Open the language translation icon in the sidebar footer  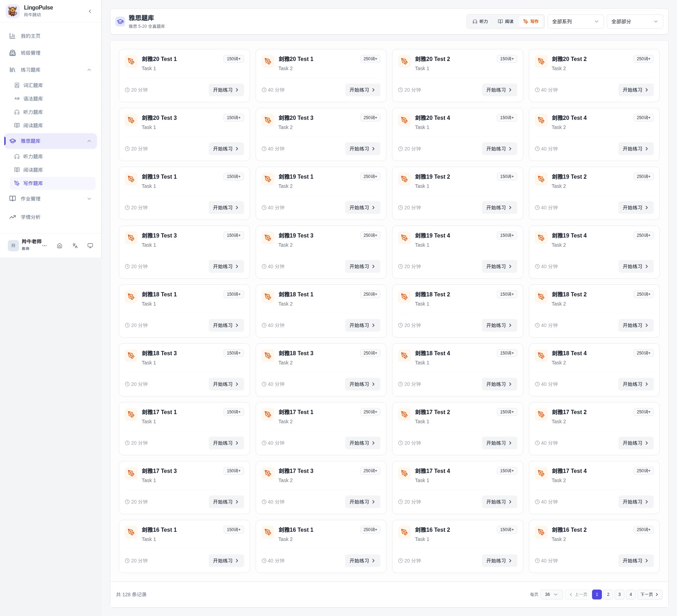tap(75, 246)
